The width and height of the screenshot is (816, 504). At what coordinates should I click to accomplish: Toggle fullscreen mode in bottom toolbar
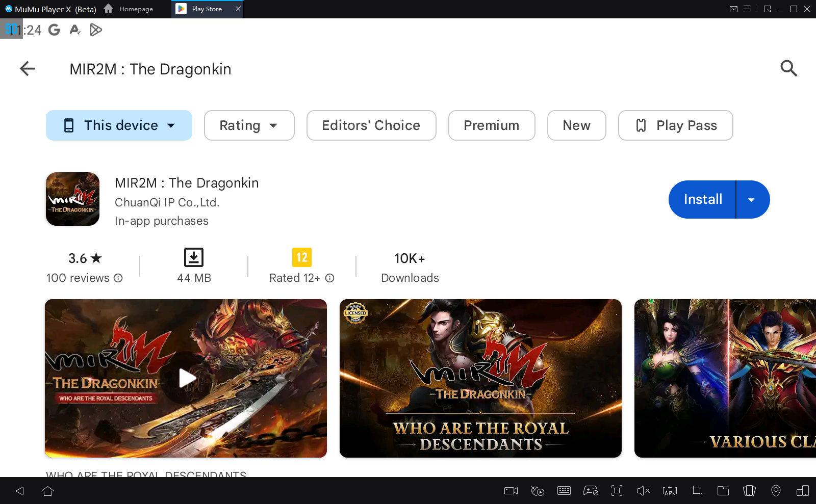coord(617,491)
